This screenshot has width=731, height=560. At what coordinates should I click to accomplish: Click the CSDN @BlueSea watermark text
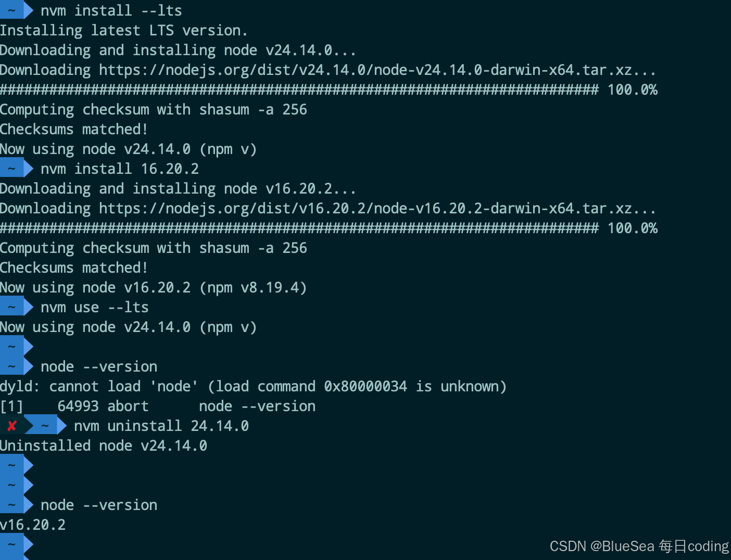tap(639, 546)
